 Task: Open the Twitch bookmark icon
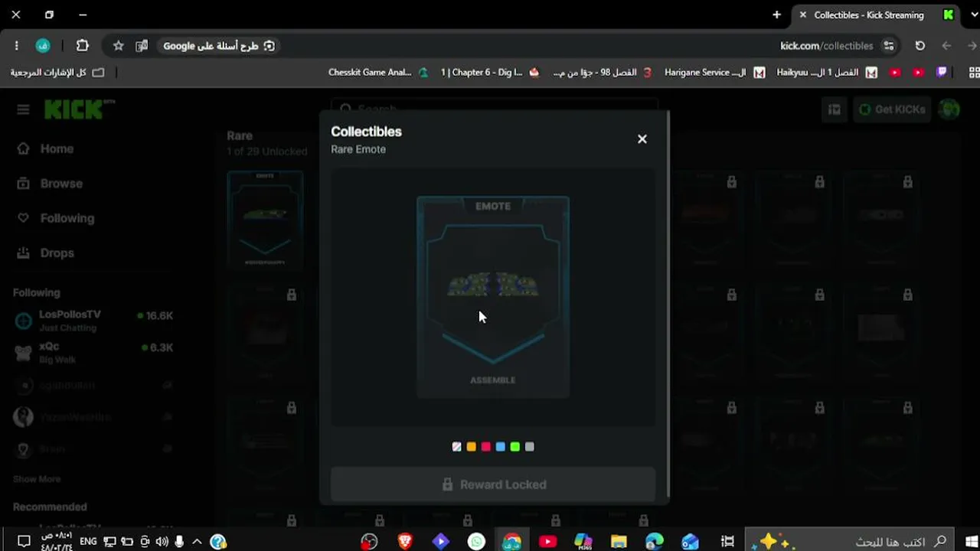(x=942, y=73)
